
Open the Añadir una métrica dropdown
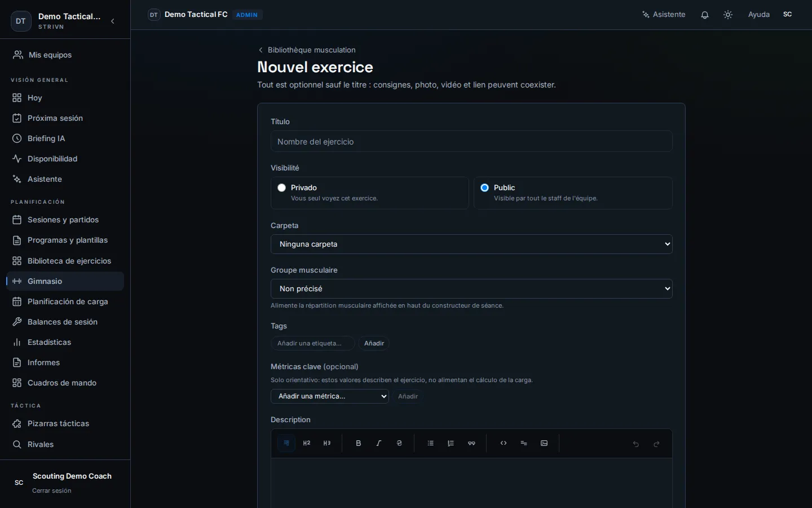[330, 396]
